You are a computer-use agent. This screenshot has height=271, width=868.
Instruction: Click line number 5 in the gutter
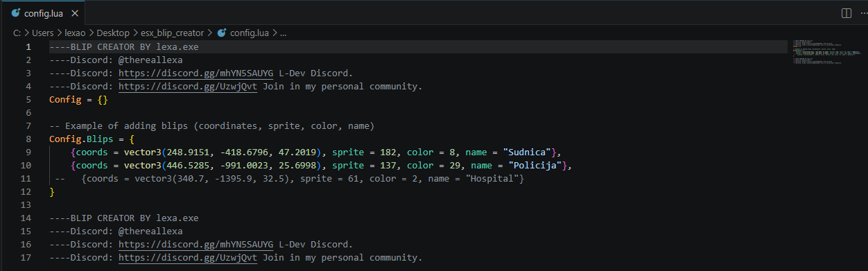click(28, 100)
